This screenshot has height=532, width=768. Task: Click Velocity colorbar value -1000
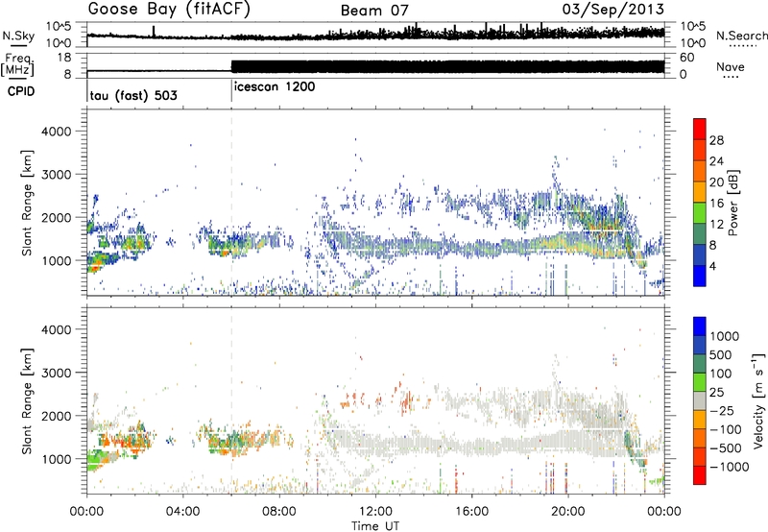pyautogui.click(x=729, y=467)
